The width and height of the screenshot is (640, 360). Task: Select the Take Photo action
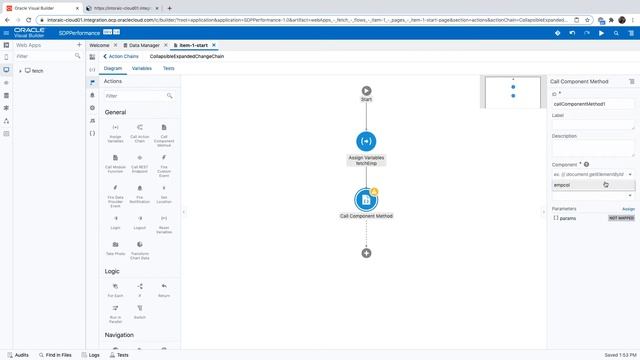pyautogui.click(x=116, y=248)
